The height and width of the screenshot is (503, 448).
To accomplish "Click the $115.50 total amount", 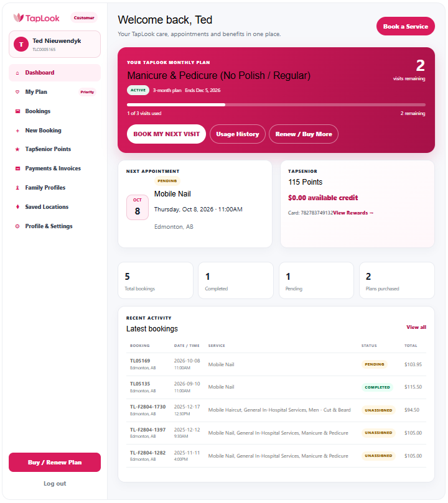I will click(x=413, y=387).
